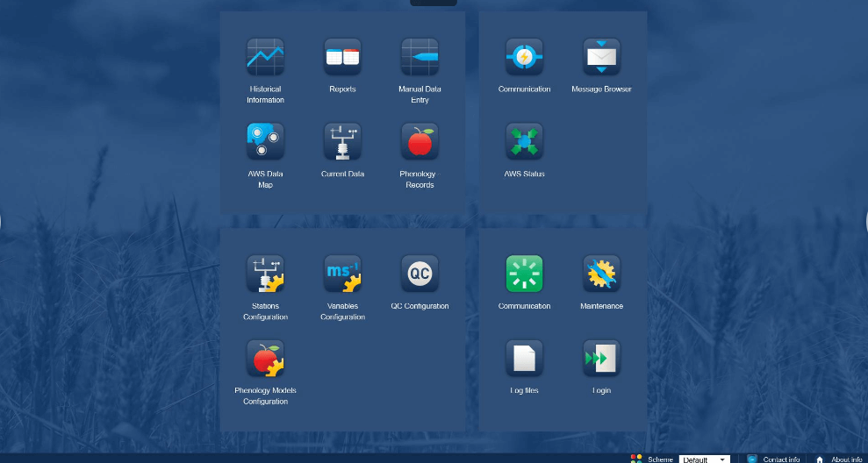Check the AWS Status icon
Screen dimensions: 868x463
[524, 141]
